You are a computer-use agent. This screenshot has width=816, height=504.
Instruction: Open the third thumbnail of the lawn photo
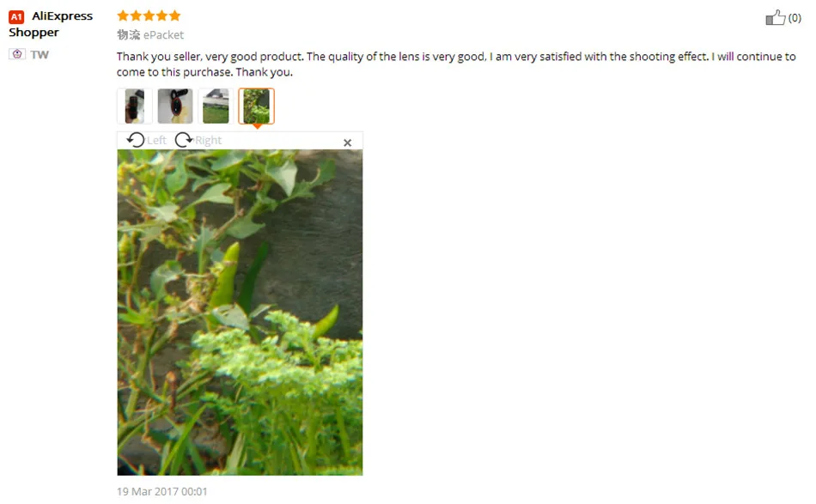216,106
